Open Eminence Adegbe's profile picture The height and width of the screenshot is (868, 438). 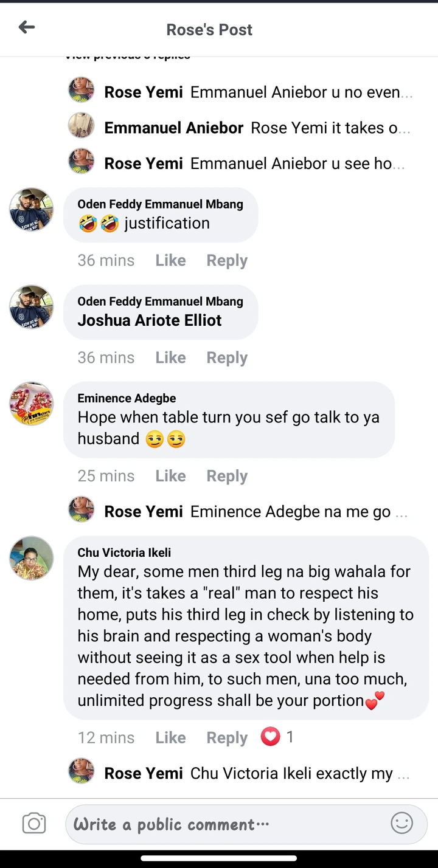[x=32, y=404]
